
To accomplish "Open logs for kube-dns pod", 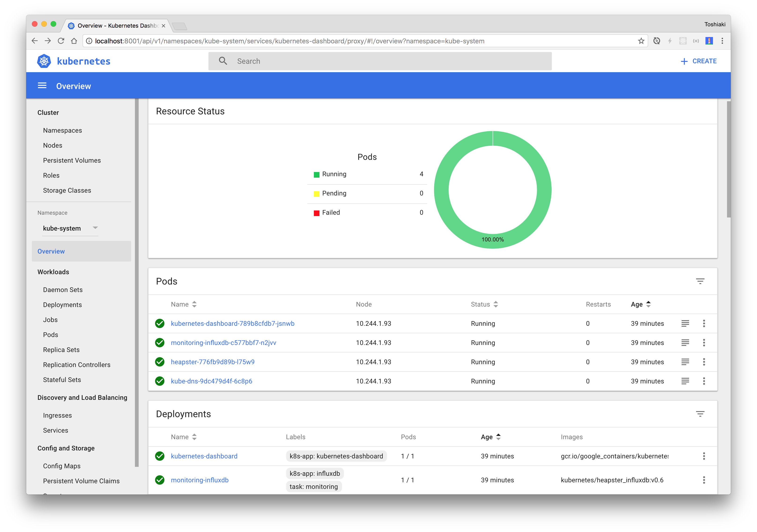I will (x=685, y=381).
